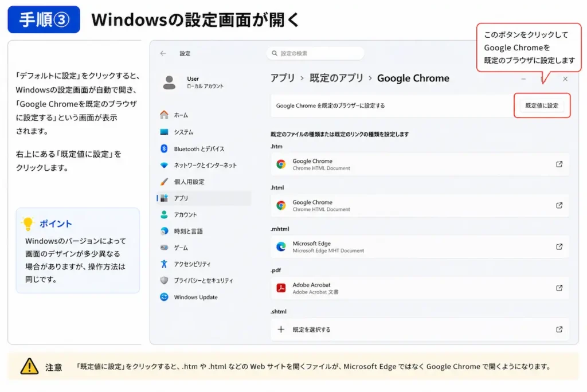Open the .htm Google Chrome association row
587x392 pixels.
pos(420,164)
